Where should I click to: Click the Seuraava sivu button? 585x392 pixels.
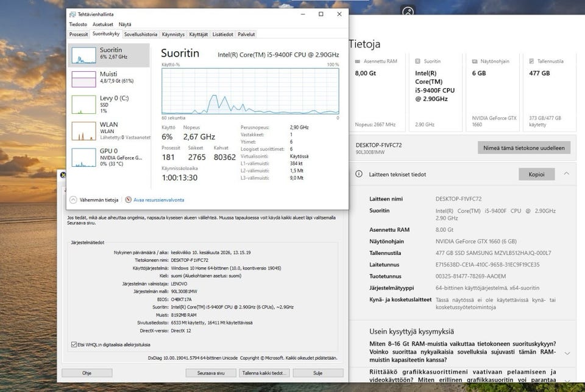click(211, 373)
